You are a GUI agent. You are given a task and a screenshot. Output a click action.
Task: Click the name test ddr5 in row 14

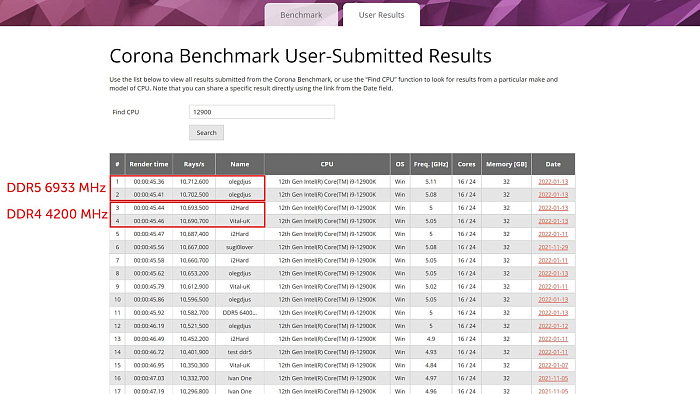240,352
